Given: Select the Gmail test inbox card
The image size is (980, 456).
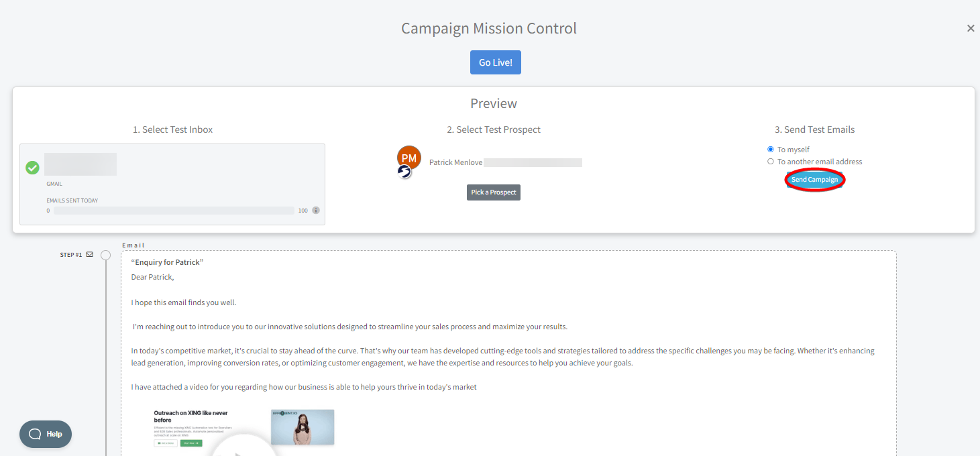Looking at the screenshot, I should (172, 184).
